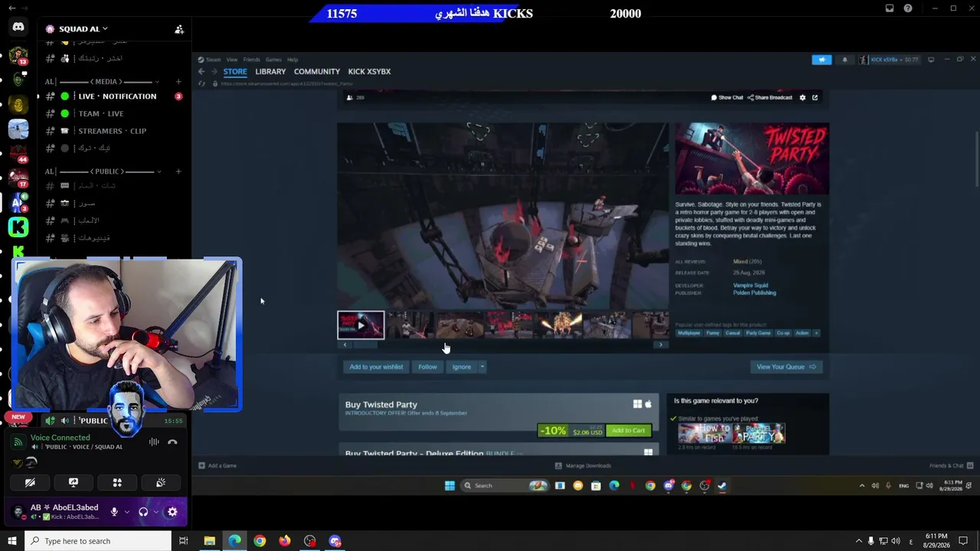Open the noise suppression waveform icon
980x551 pixels.
coord(154,442)
